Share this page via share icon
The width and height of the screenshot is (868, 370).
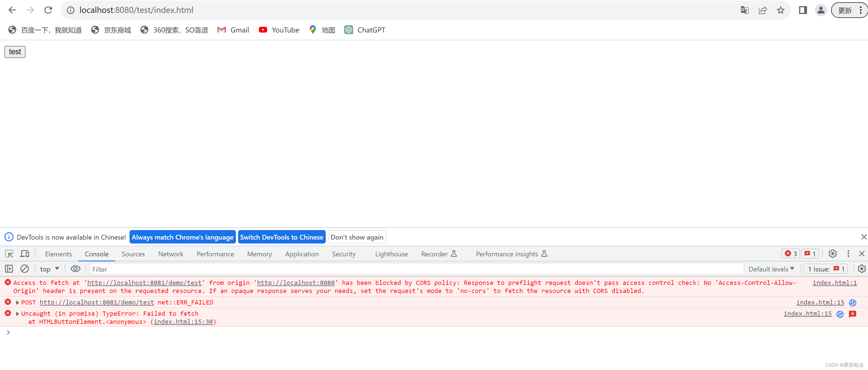[x=763, y=10]
